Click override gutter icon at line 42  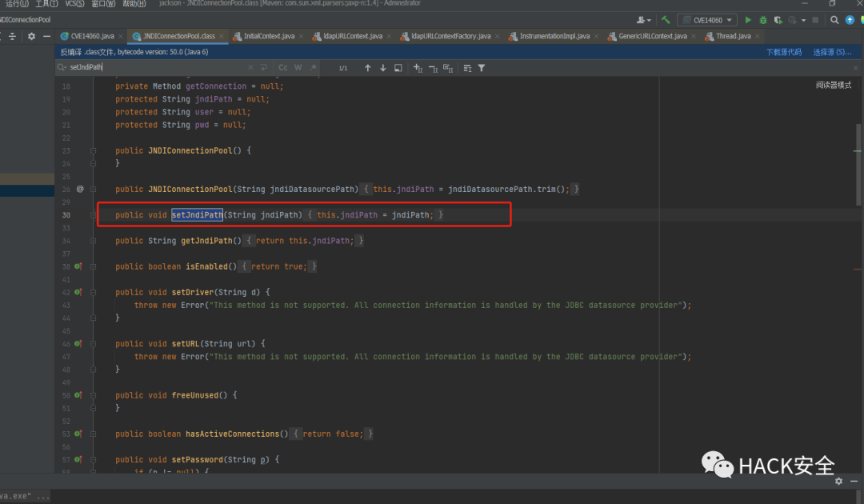78,292
